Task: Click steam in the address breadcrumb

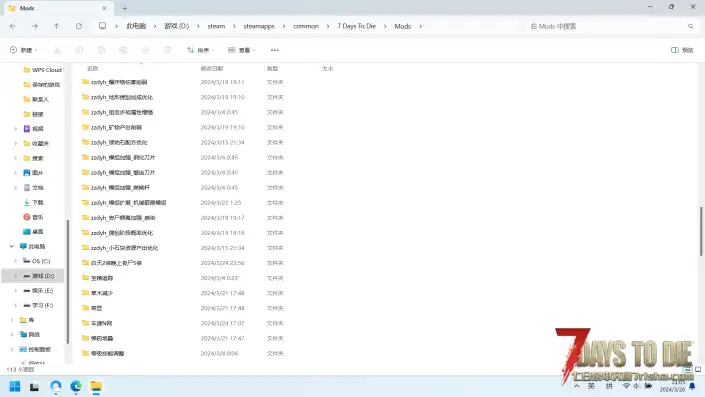Action: pos(216,27)
